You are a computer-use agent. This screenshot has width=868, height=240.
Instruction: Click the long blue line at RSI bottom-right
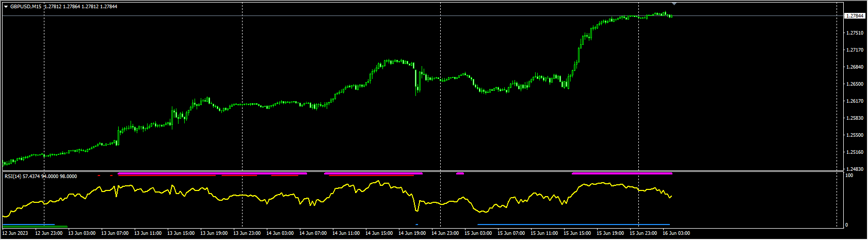pyautogui.click(x=573, y=225)
